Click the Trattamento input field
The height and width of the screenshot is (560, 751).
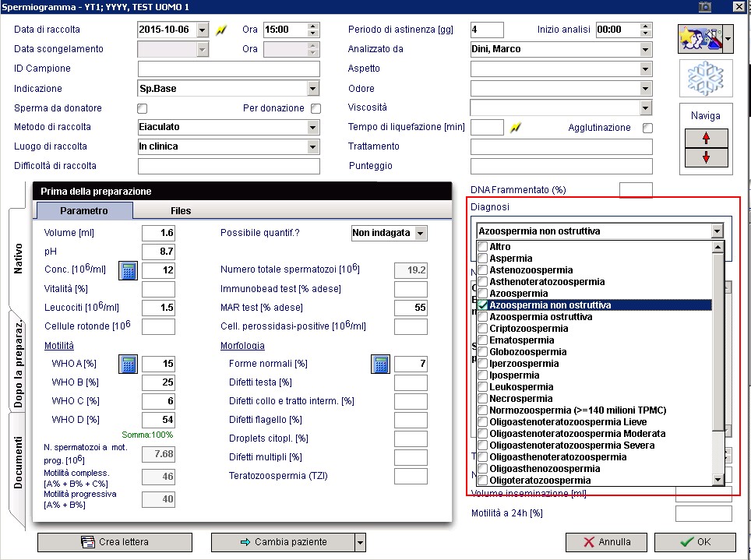tap(562, 146)
